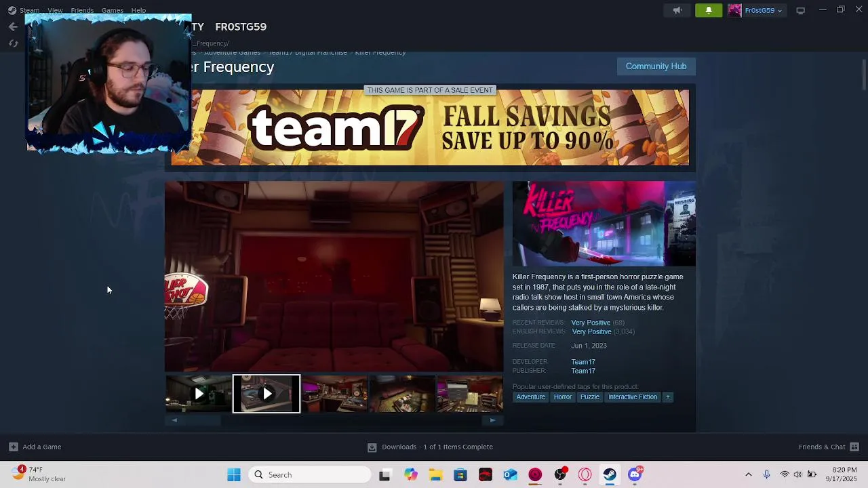Open the Very Positive recent reviews link
The height and width of the screenshot is (488, 868).
[591, 323]
